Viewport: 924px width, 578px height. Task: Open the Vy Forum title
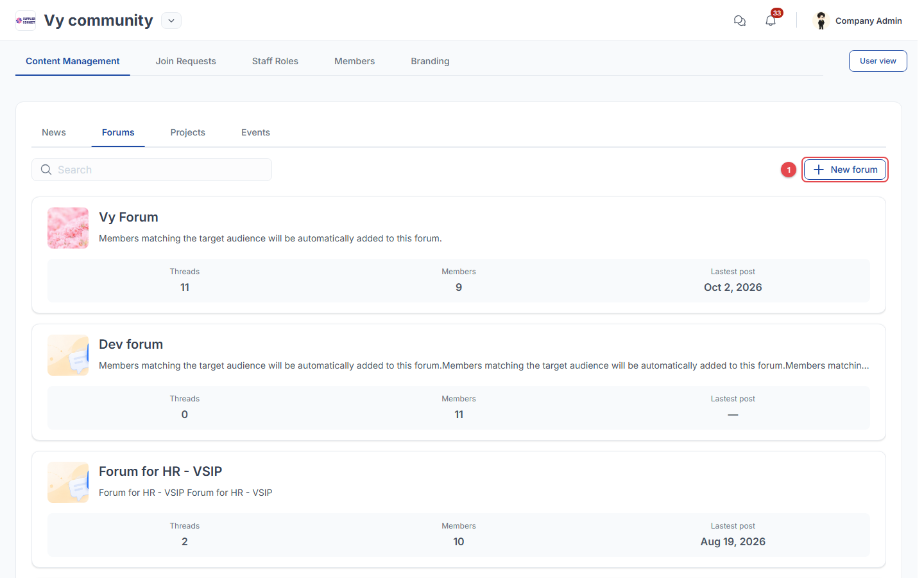click(x=128, y=217)
